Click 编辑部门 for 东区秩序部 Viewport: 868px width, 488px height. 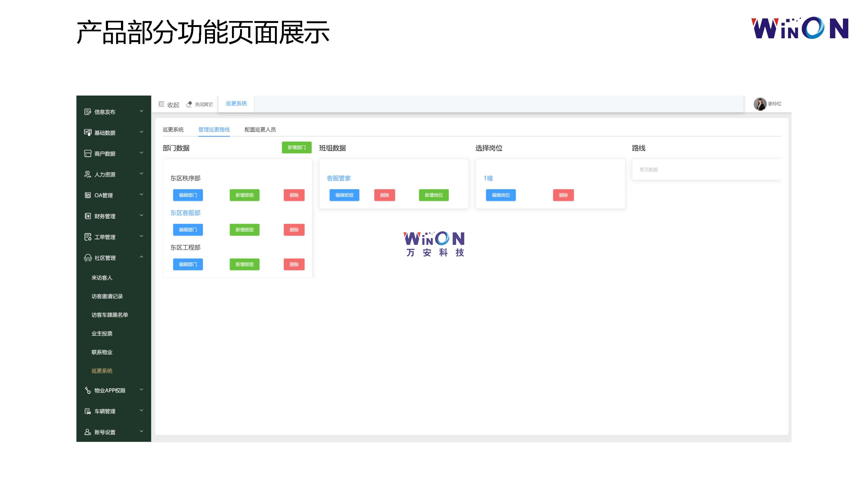coord(188,195)
